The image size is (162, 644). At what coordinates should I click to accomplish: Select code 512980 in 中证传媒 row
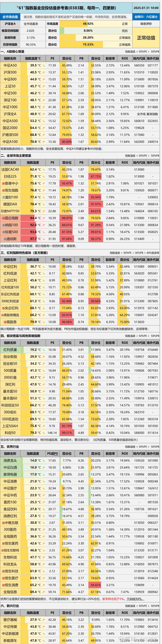point(139,627)
